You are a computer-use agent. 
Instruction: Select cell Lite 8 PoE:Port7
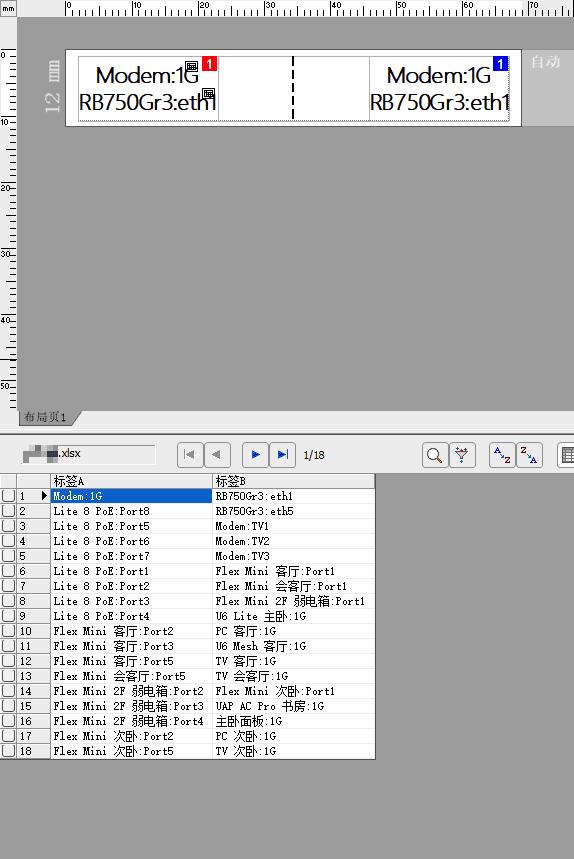131,556
